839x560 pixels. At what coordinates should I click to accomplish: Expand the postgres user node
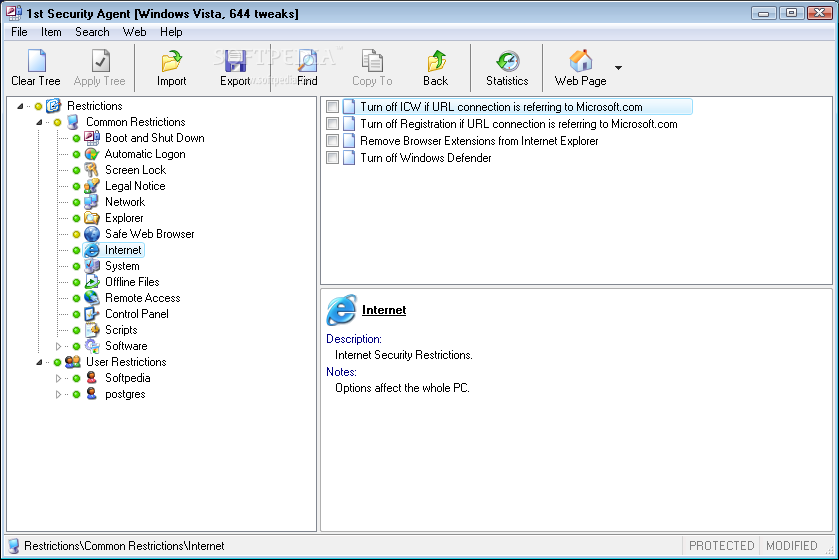pyautogui.click(x=58, y=394)
